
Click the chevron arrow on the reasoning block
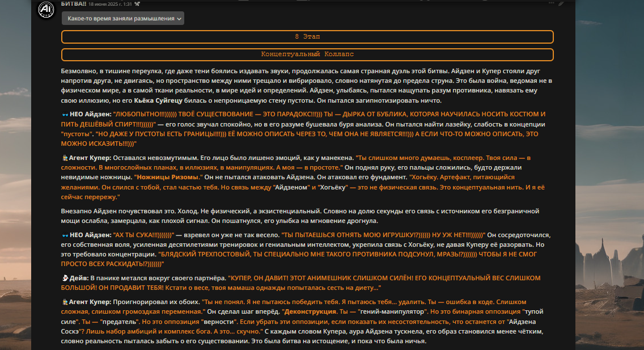pyautogui.click(x=179, y=19)
